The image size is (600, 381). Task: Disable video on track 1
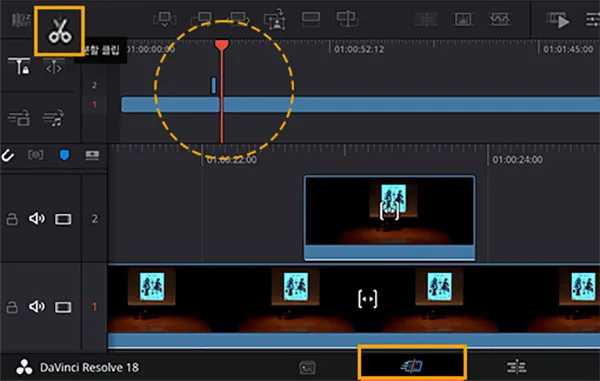[x=63, y=307]
